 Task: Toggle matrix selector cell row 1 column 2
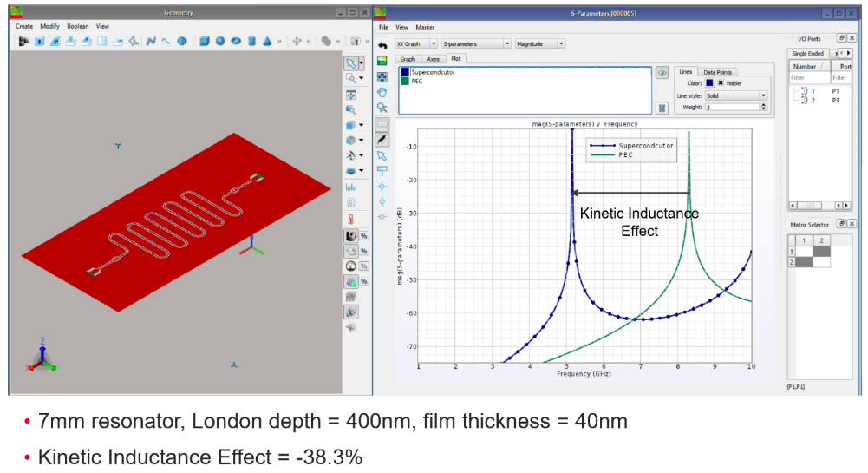coord(820,251)
